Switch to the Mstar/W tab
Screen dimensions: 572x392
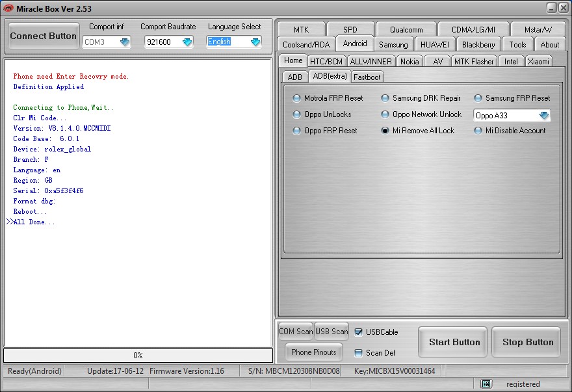click(538, 29)
